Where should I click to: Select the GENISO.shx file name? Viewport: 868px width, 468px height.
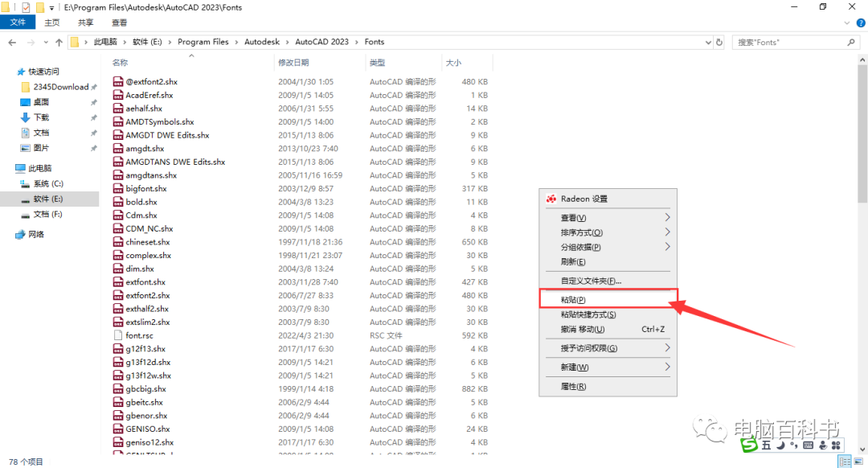pyautogui.click(x=148, y=429)
